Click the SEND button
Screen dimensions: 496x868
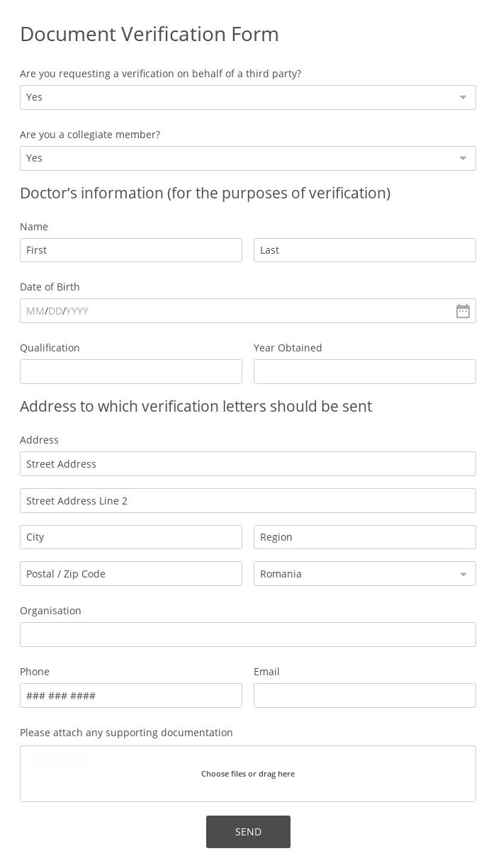(248, 831)
